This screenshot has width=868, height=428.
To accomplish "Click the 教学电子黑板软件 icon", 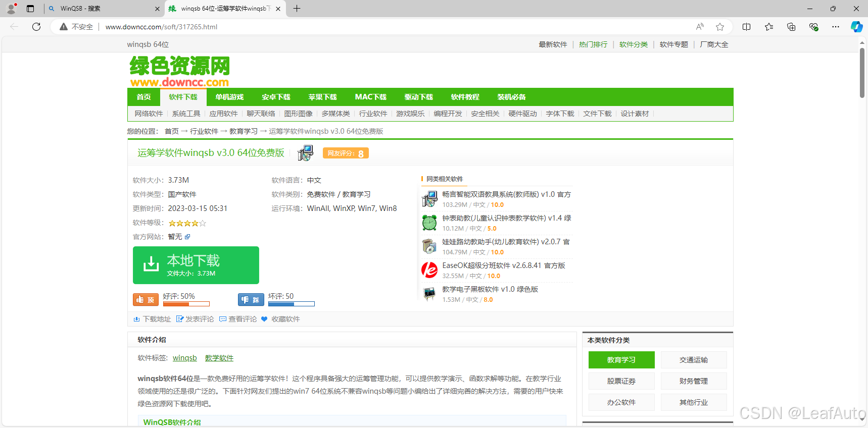I will pos(429,294).
